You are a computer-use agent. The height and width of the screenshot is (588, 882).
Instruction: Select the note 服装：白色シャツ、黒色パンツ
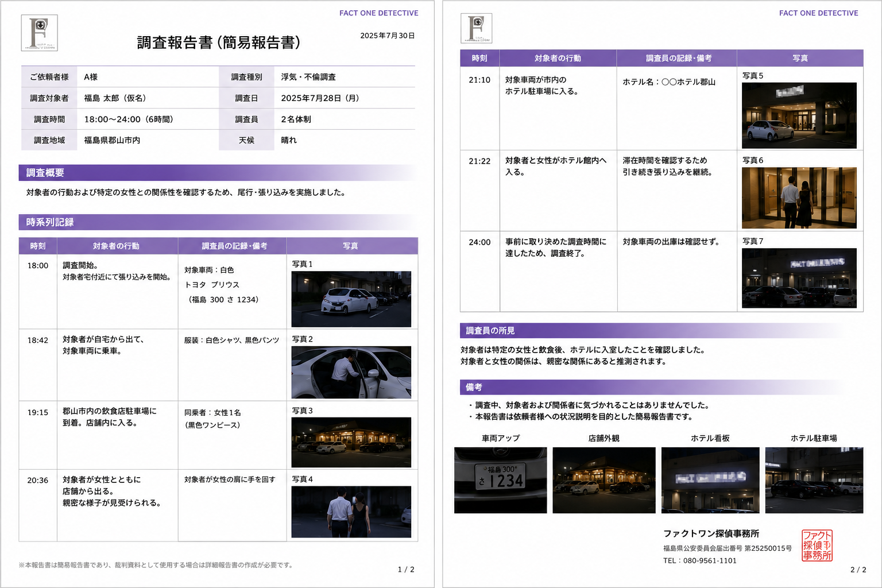(231, 340)
